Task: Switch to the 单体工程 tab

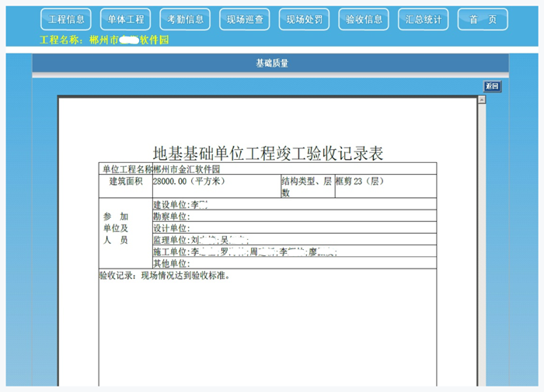Action: [x=126, y=19]
